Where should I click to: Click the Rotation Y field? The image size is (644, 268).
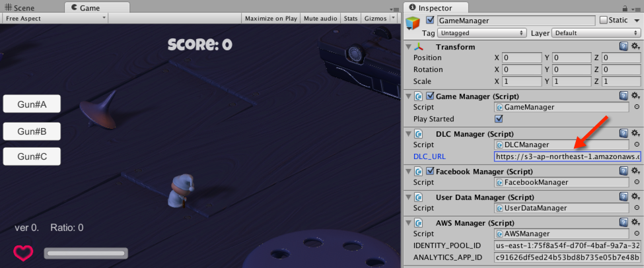[572, 69]
